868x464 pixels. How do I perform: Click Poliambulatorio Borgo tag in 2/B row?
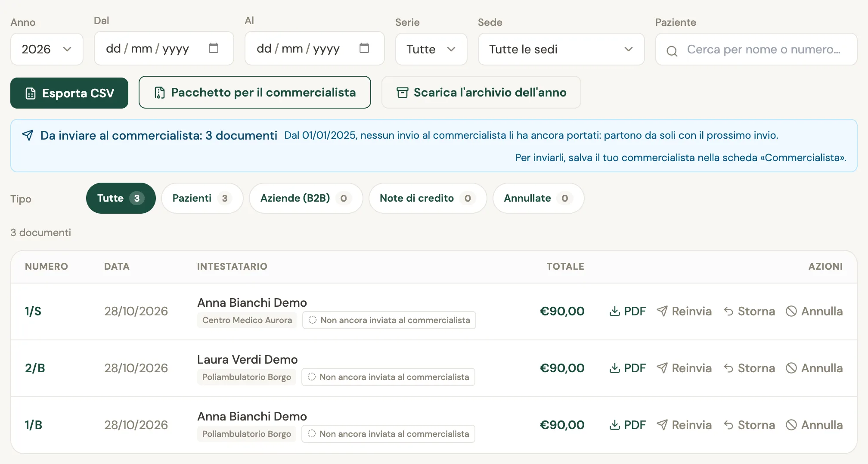pos(247,377)
